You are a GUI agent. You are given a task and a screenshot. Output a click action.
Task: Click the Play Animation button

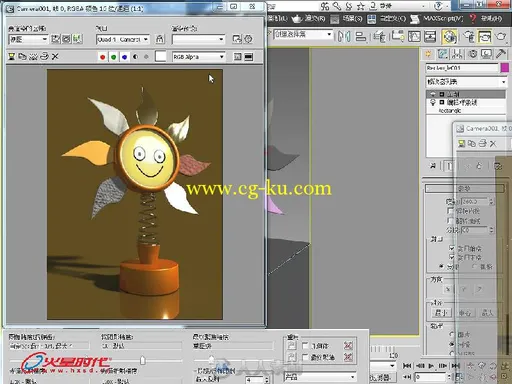(431, 366)
